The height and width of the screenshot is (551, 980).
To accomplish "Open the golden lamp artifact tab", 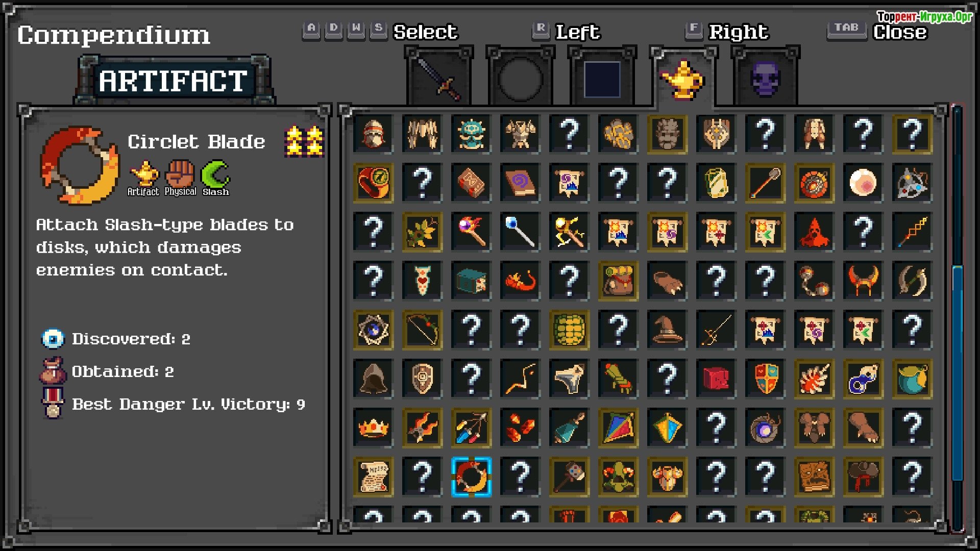I will pos(684,77).
